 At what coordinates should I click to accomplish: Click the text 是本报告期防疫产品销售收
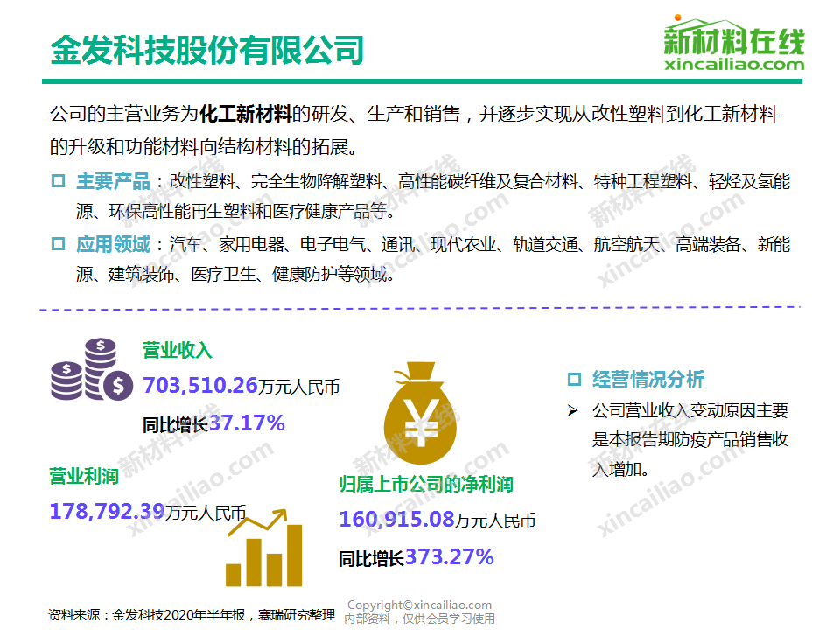coord(690,440)
